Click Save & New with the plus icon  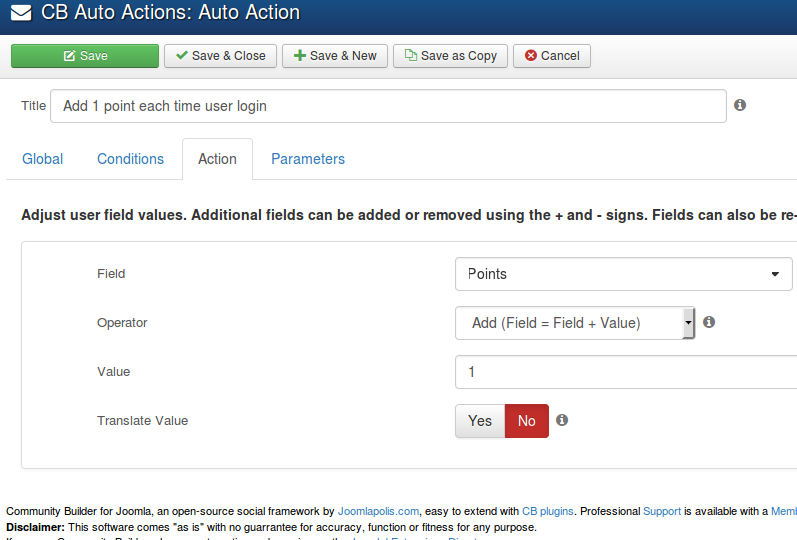(335, 56)
